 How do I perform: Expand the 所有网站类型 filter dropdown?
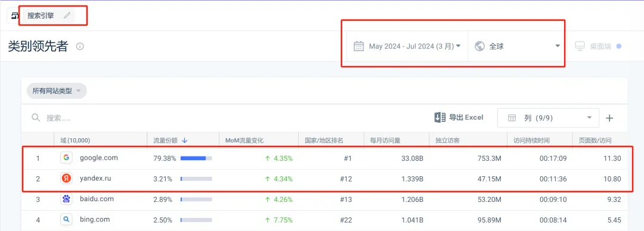click(x=57, y=91)
